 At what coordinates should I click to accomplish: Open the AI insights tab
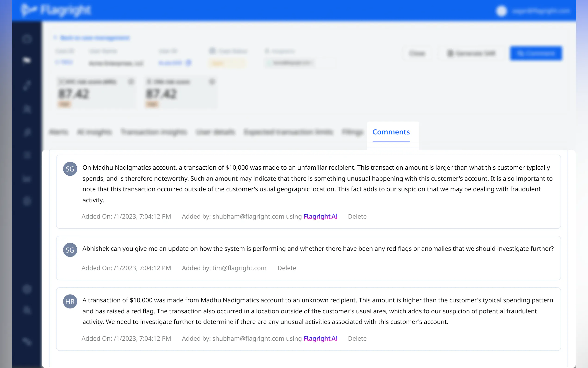click(x=94, y=132)
